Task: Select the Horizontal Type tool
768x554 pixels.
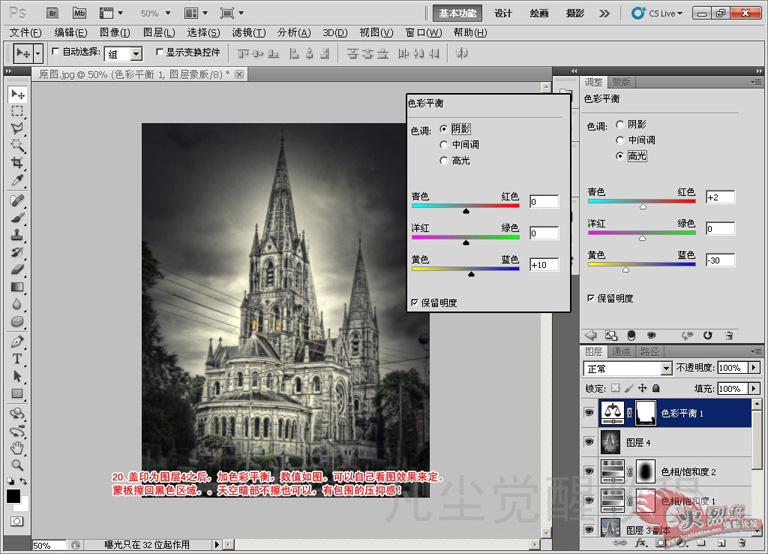Action: (18, 359)
